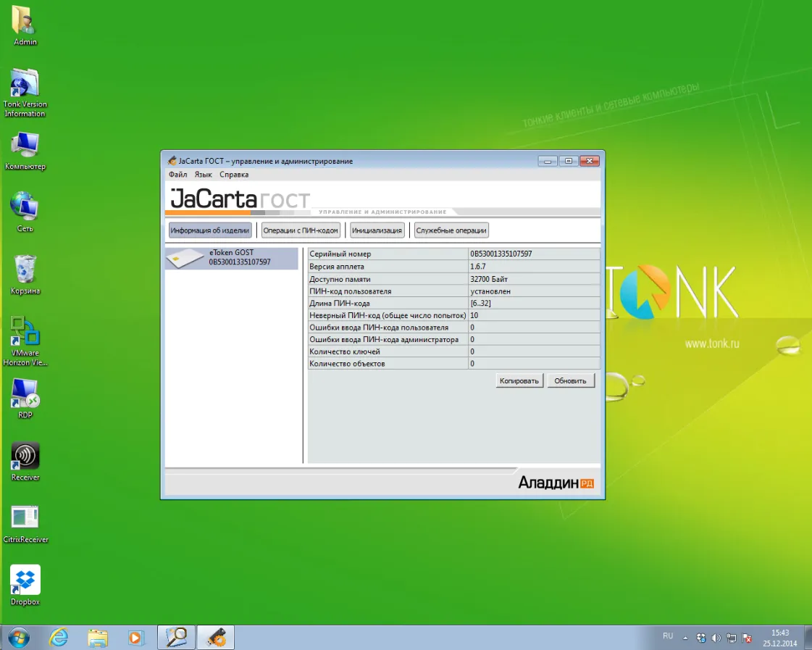This screenshot has width=812, height=650.
Task: Open the Файл menu
Action: click(177, 175)
